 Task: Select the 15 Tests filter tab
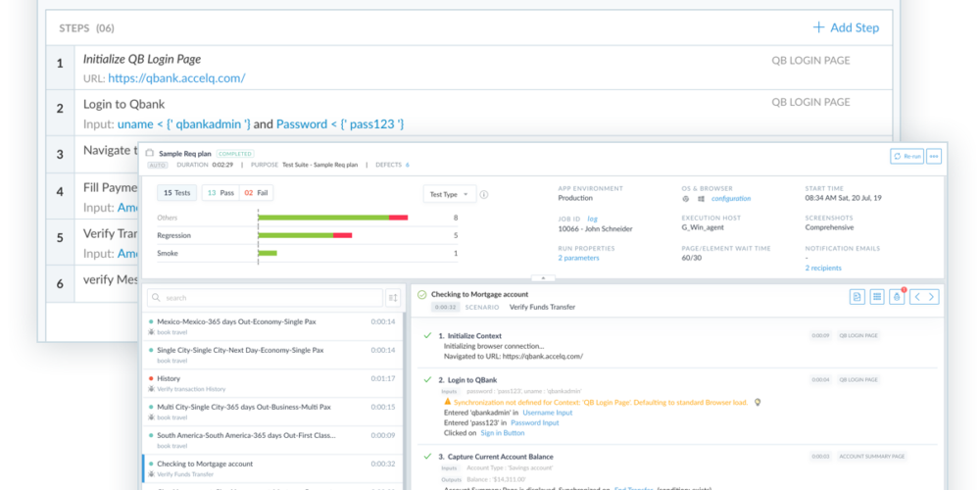[177, 193]
